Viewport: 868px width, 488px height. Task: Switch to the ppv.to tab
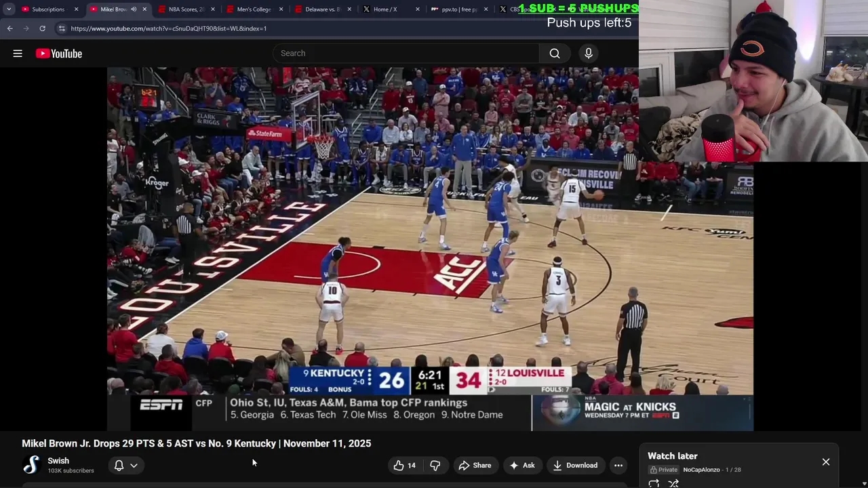pos(458,9)
